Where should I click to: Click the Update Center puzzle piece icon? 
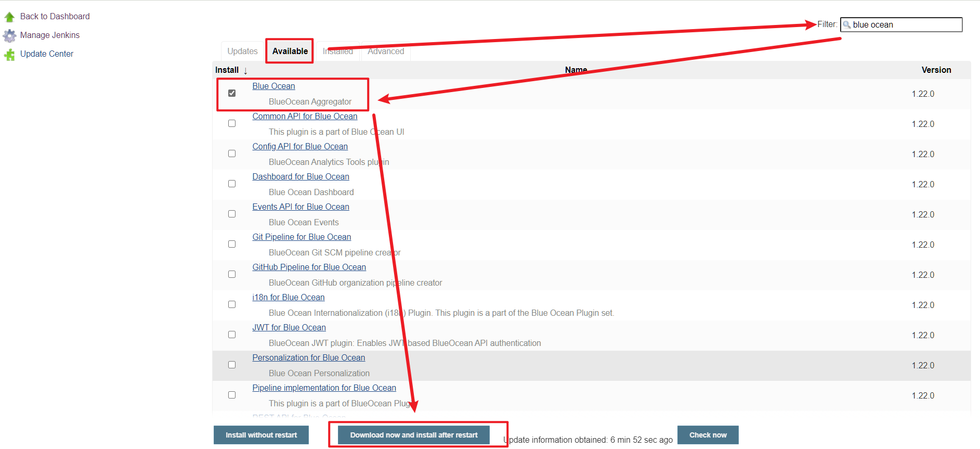point(9,54)
